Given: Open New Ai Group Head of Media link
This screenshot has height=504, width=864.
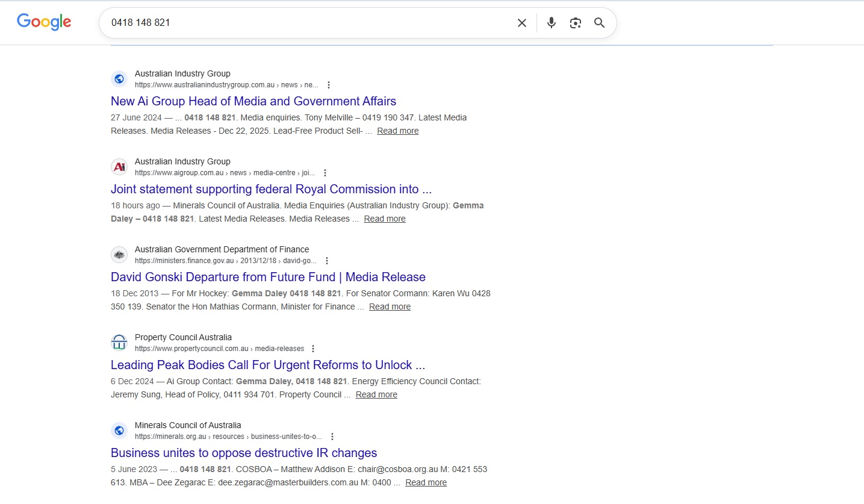Looking at the screenshot, I should 253,101.
